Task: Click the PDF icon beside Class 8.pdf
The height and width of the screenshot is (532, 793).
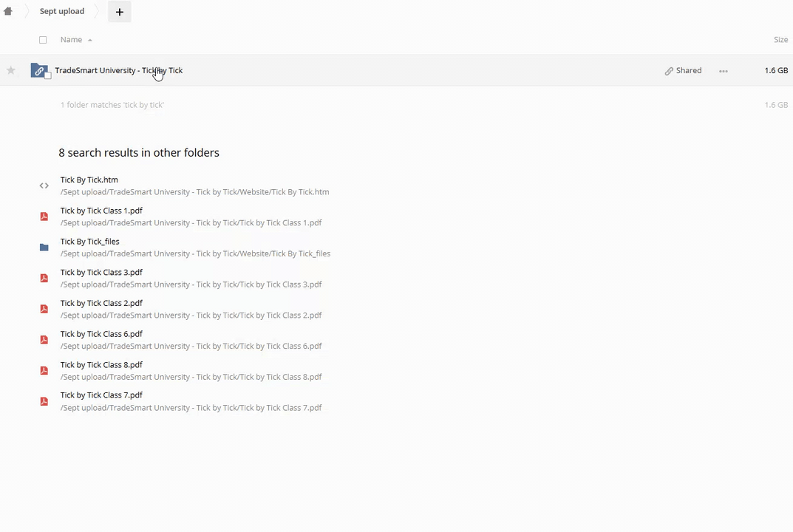Action: tap(44, 370)
